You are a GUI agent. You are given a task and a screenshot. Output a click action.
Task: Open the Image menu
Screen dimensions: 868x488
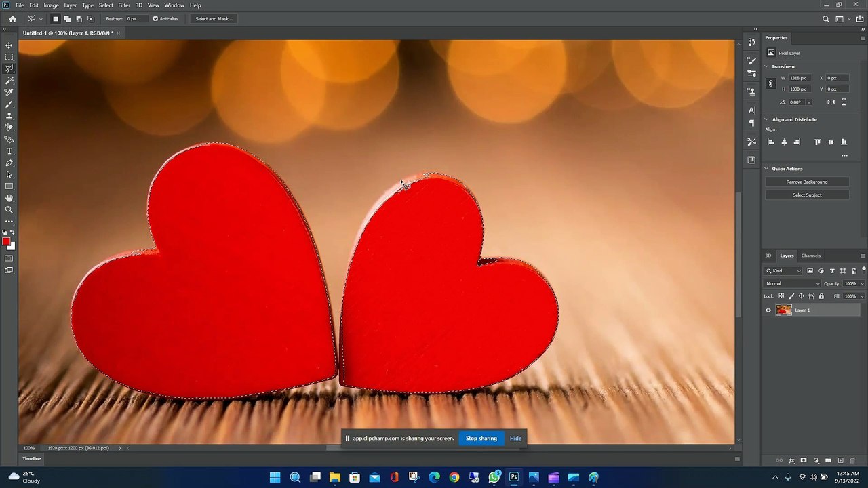click(x=52, y=5)
